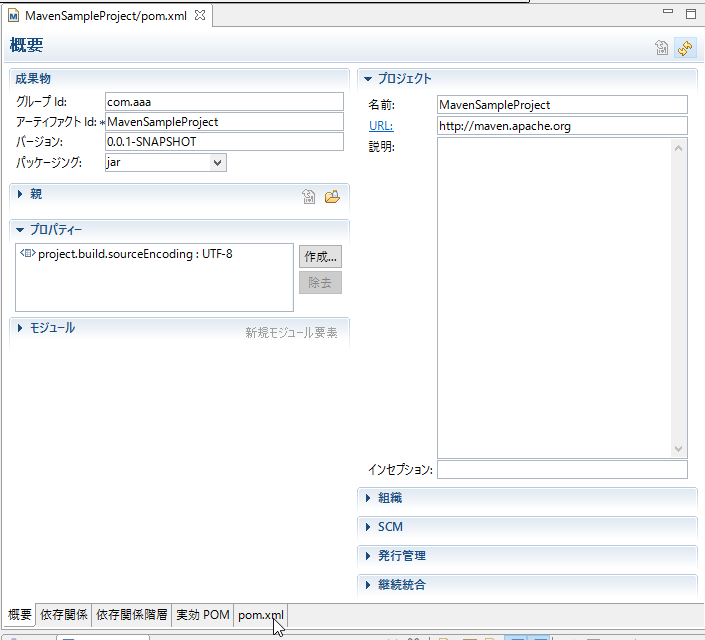Expand the 親 section
The image size is (705, 640).
(x=20, y=194)
